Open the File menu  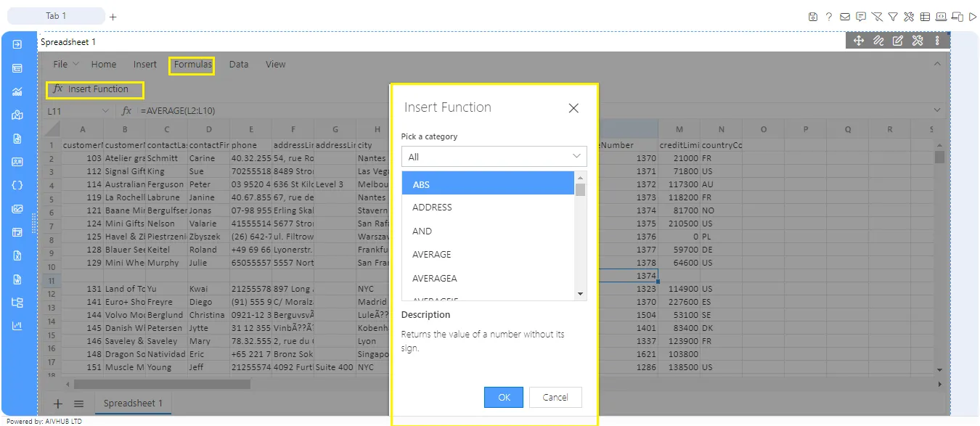(66, 64)
